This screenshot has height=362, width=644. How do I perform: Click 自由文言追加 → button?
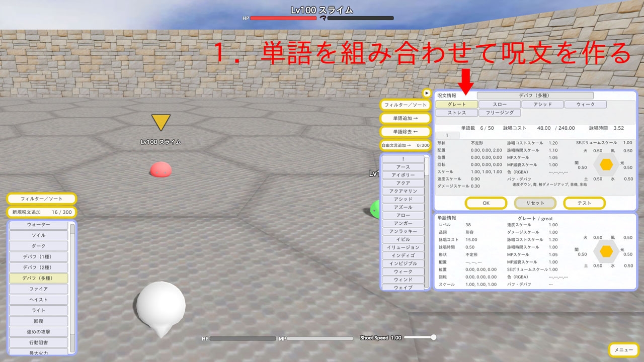tap(406, 145)
